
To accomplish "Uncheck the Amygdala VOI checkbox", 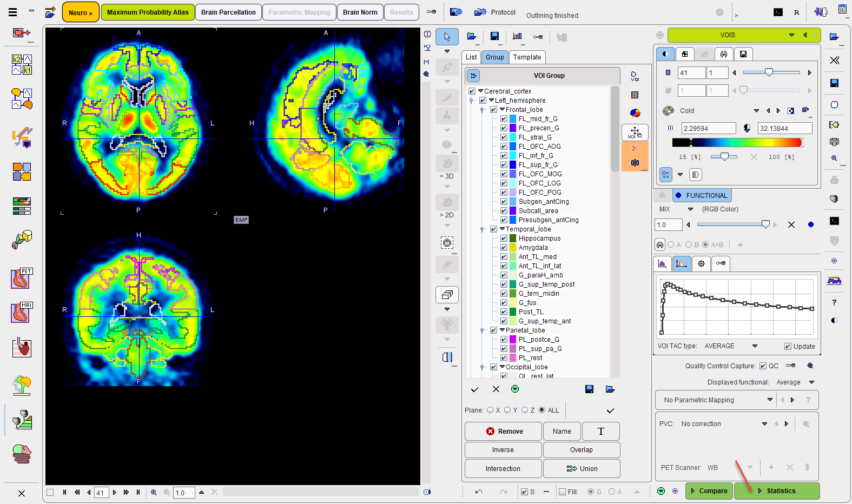I will coord(504,248).
